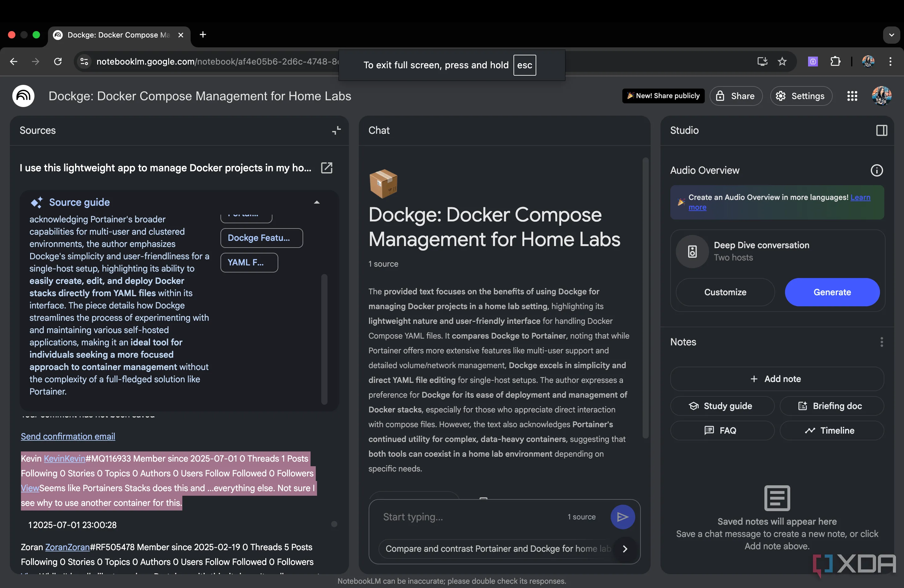Click the '1 source' chat input indicator
The height and width of the screenshot is (588, 904).
pyautogui.click(x=581, y=517)
